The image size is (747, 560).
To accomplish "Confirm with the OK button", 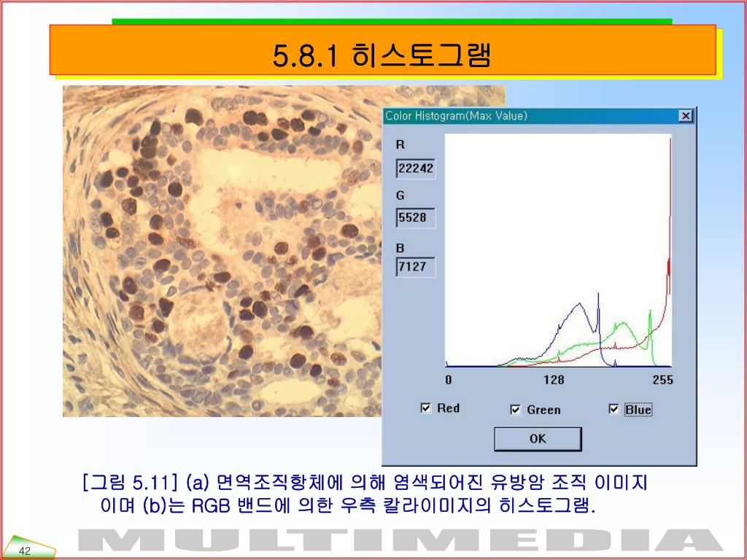I will (538, 439).
